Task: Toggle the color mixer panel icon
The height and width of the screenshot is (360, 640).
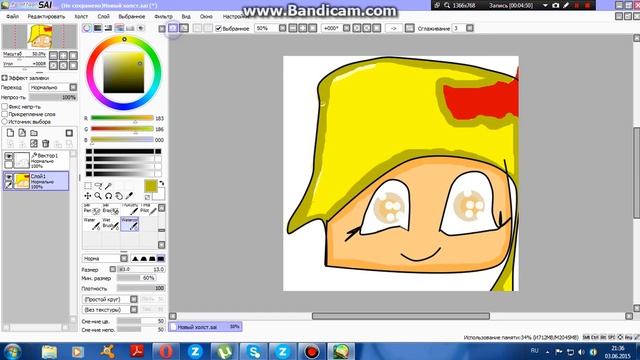Action: (x=119, y=28)
